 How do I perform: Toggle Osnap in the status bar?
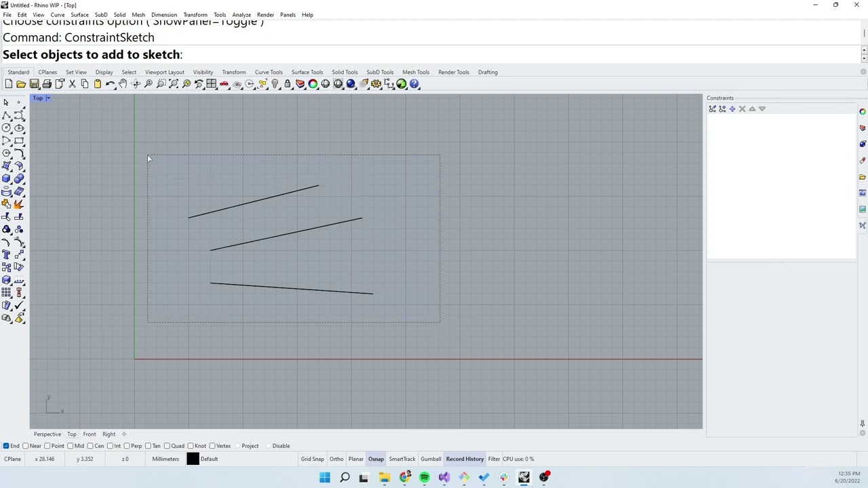pyautogui.click(x=376, y=459)
